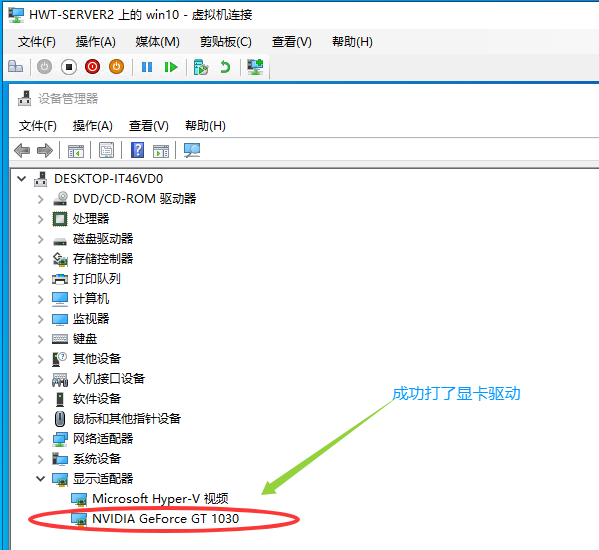Click the orange Save state icon

pos(117,67)
